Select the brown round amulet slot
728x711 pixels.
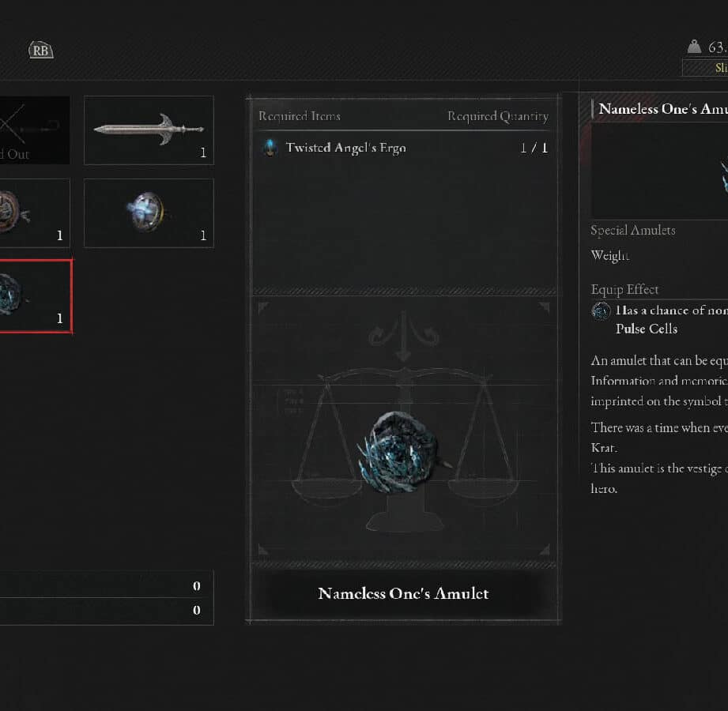[35, 213]
